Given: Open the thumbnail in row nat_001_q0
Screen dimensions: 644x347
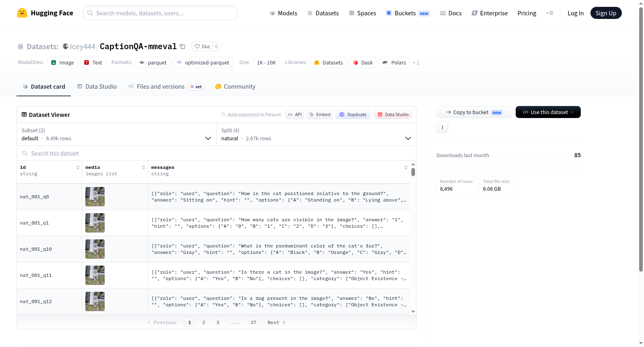Looking at the screenshot, I should (x=95, y=197).
